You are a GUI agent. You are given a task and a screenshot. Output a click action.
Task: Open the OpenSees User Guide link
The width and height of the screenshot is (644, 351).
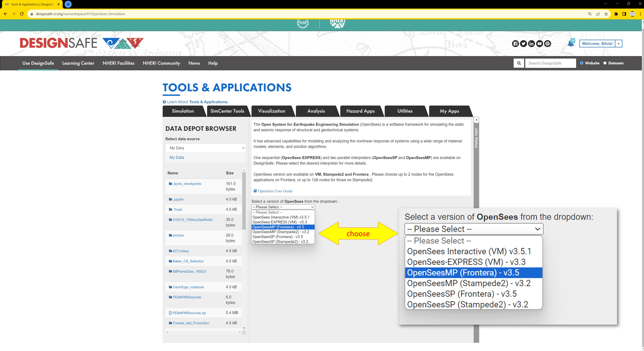(275, 191)
